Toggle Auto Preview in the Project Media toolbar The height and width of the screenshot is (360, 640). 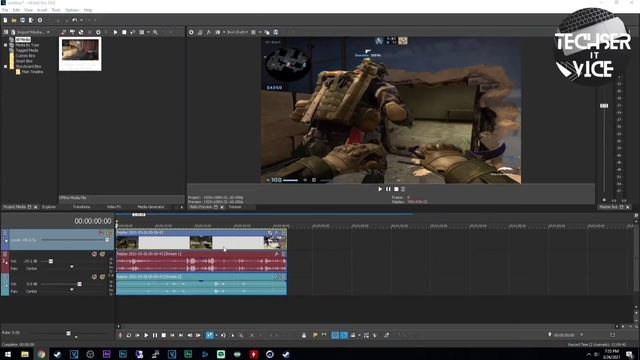(133, 32)
